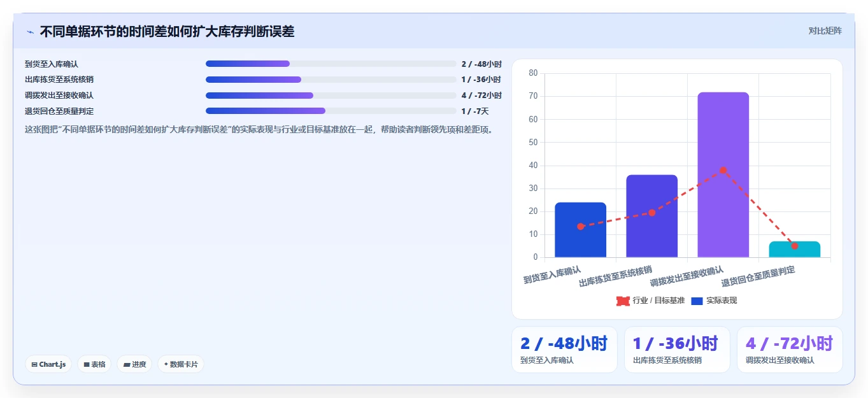Toggle the 实际表现 legend swatch
The image size is (868, 398).
tap(697, 301)
